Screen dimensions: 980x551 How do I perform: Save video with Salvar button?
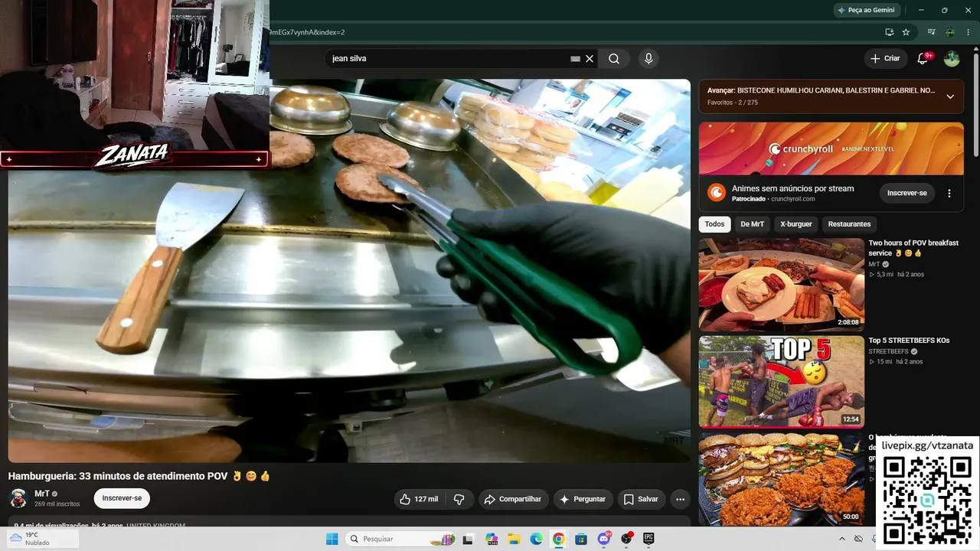[641, 499]
